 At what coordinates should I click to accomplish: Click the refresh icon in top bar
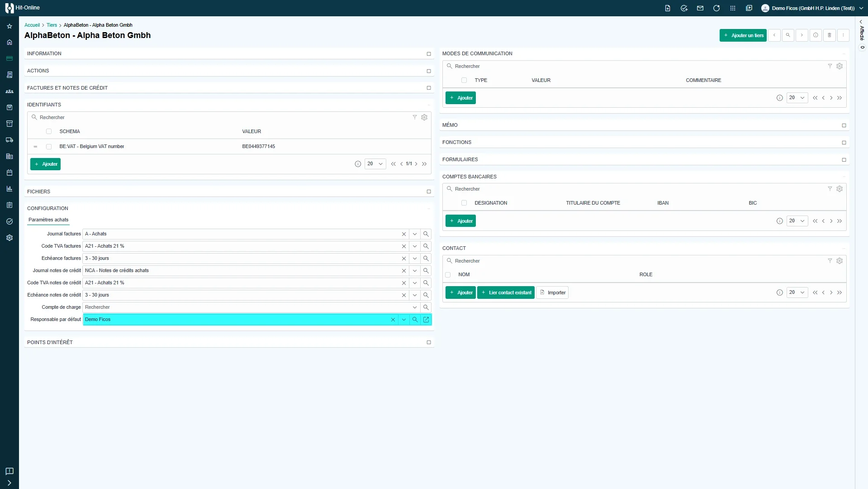(x=716, y=8)
